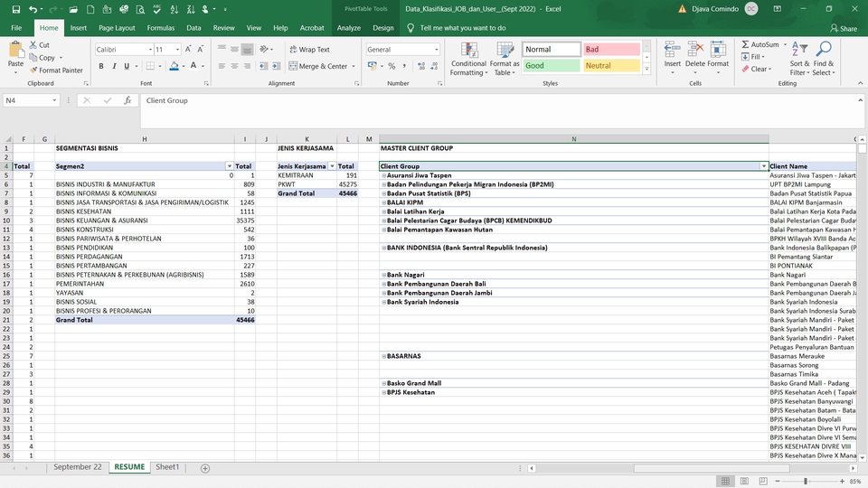Viewport: 868px width, 488px height.
Task: Switch to the September 22 sheet
Action: pyautogui.click(x=78, y=467)
